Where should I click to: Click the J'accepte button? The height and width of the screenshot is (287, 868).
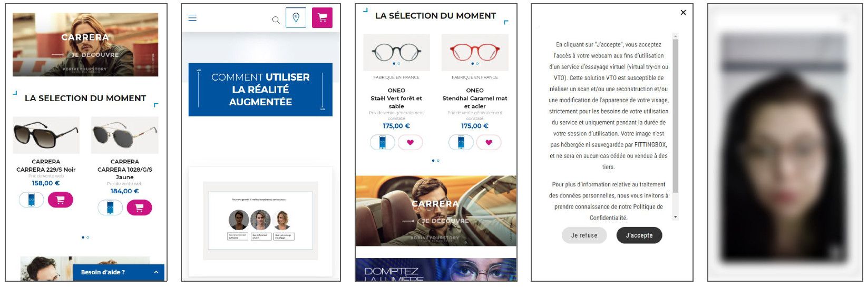tap(639, 235)
